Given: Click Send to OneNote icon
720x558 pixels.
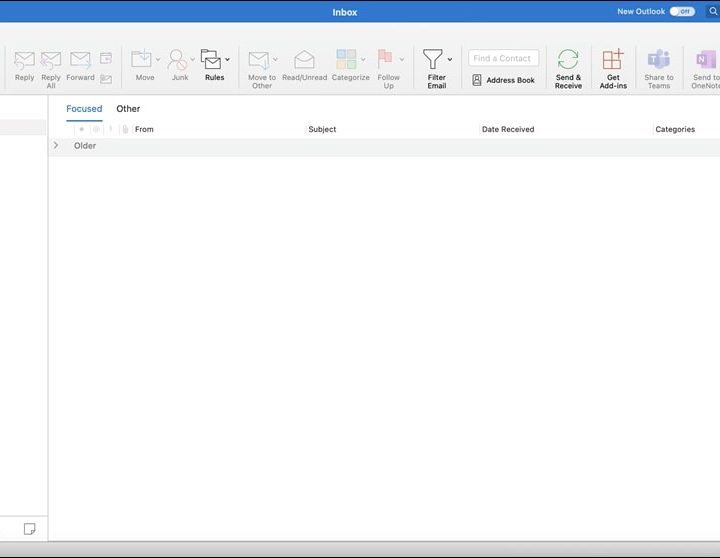Looking at the screenshot, I should tap(706, 60).
